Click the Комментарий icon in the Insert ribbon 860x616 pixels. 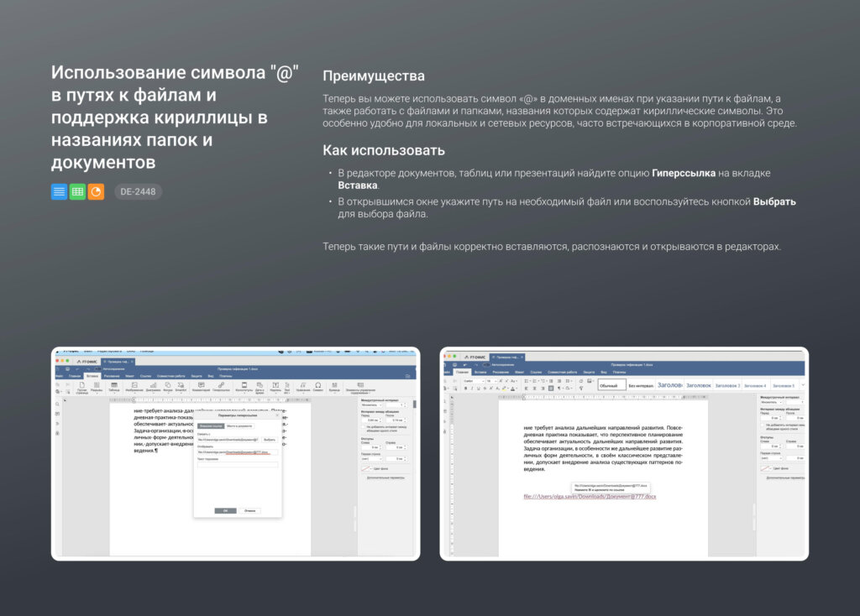[x=201, y=386]
